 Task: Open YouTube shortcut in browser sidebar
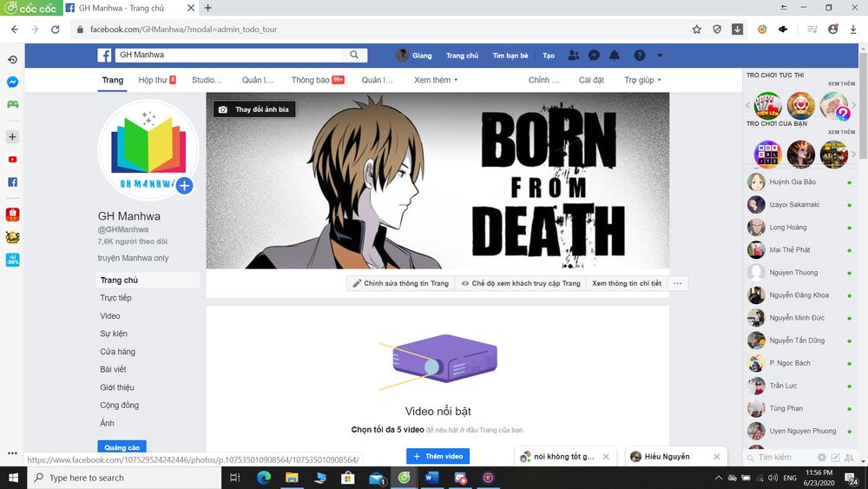(x=12, y=160)
